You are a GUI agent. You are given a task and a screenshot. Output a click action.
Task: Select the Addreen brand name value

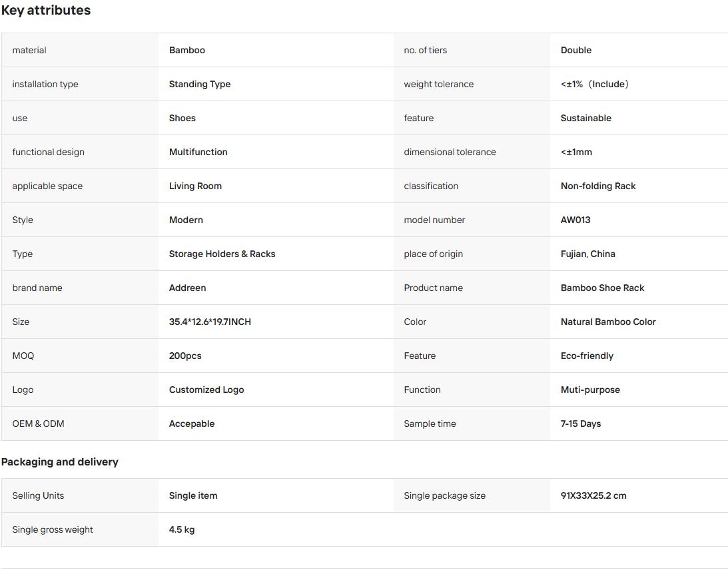tap(188, 288)
